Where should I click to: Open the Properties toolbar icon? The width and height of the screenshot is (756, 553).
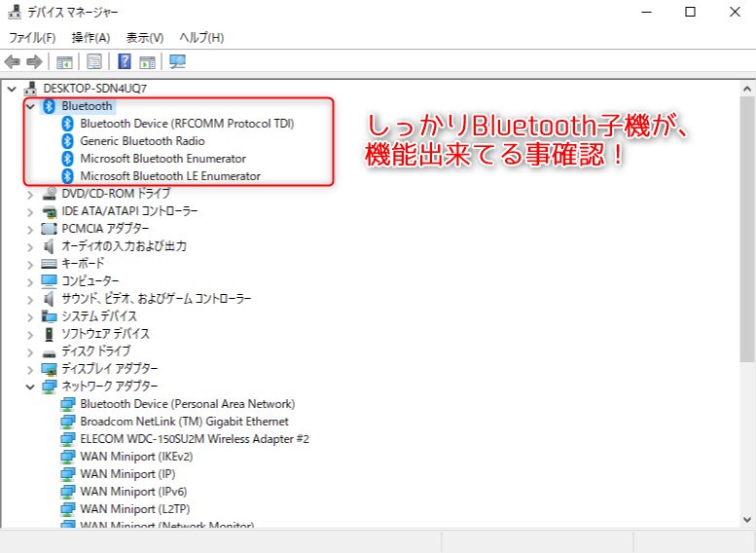(94, 61)
